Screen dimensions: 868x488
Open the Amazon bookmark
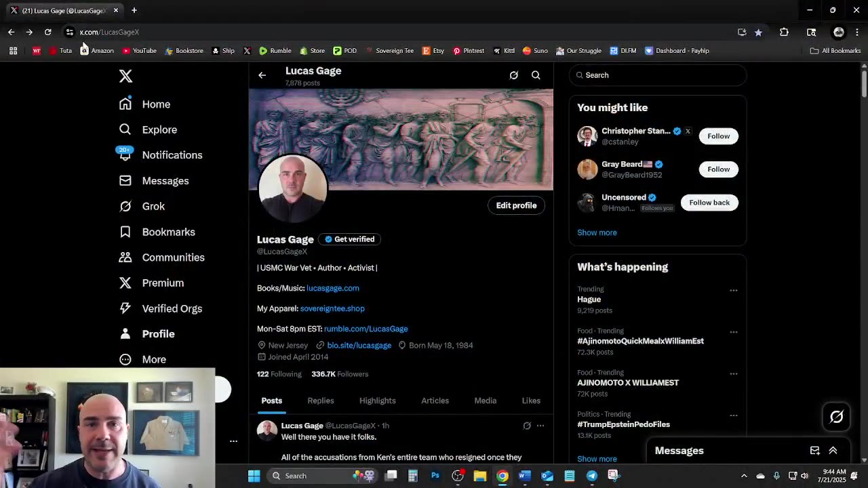point(97,51)
